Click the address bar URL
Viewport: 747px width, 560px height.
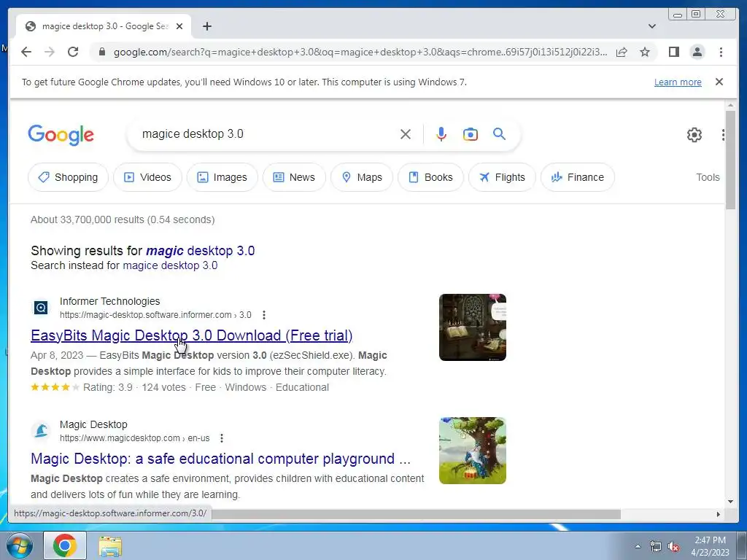360,52
